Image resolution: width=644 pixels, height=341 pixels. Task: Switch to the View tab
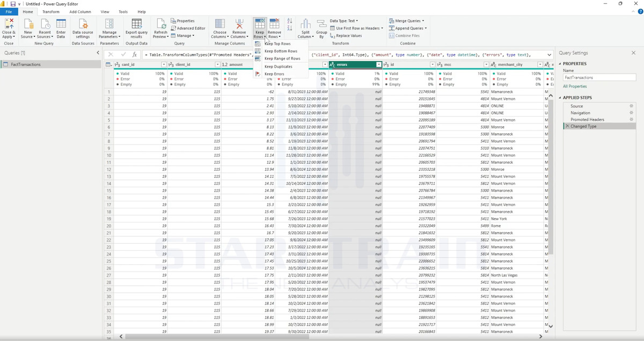(x=105, y=12)
